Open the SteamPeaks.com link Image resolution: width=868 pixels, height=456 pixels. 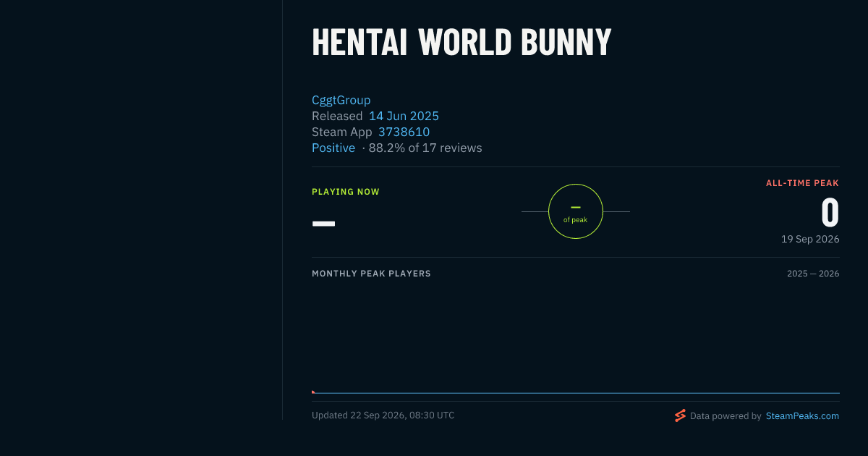point(802,416)
